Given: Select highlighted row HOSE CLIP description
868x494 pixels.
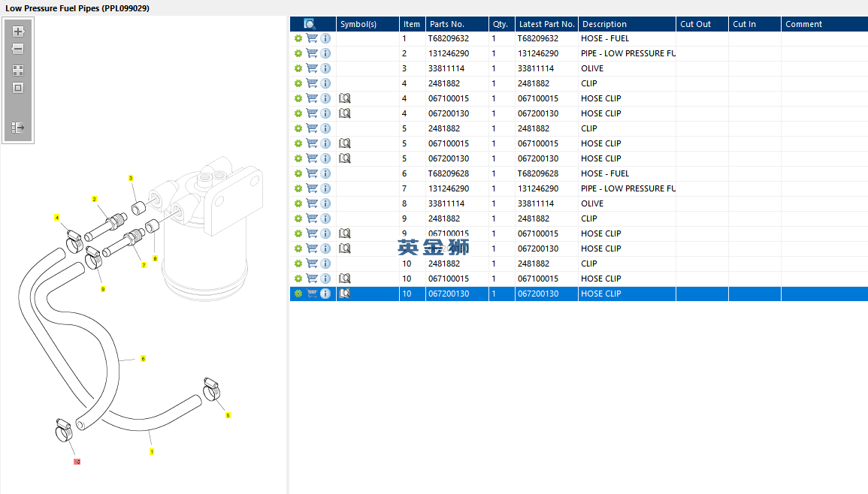Looking at the screenshot, I should click(x=601, y=294).
